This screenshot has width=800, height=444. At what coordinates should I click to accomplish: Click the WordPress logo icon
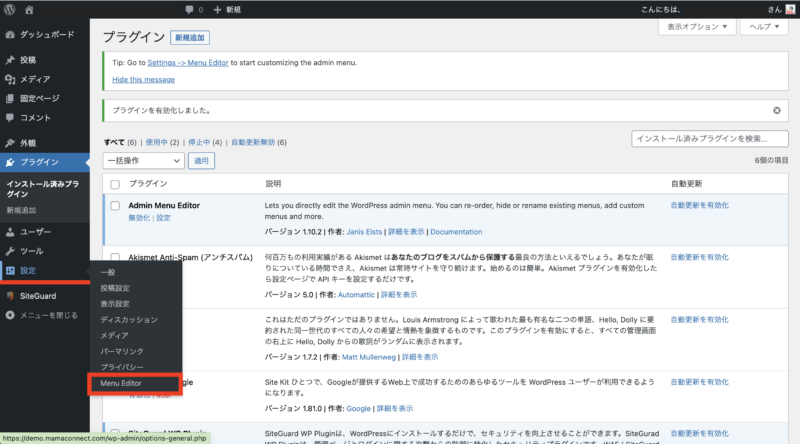tap(9, 9)
